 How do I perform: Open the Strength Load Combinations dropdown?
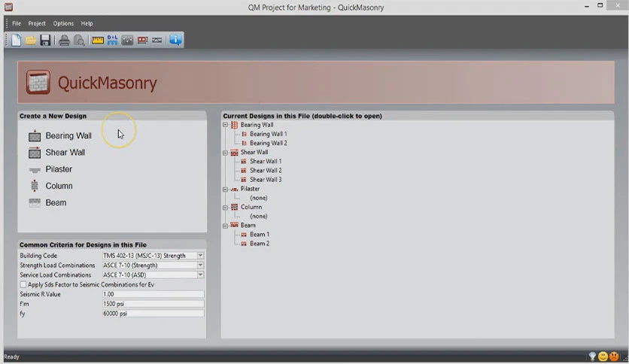[x=200, y=265]
